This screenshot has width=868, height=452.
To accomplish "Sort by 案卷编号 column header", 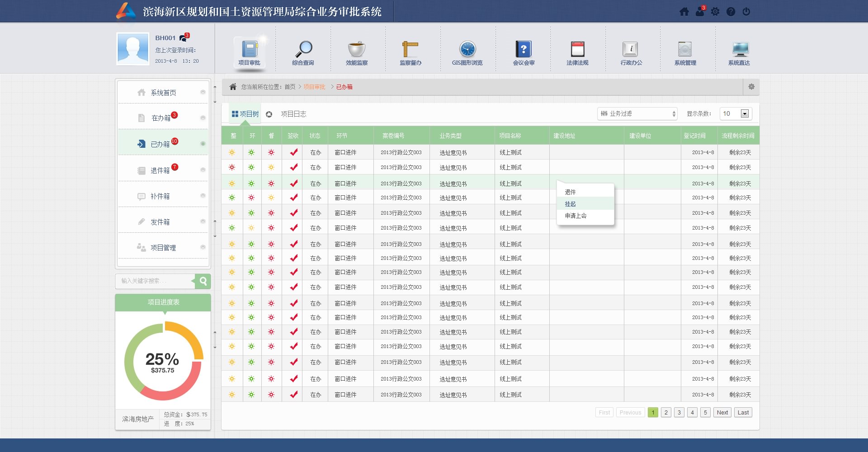I will (x=401, y=136).
